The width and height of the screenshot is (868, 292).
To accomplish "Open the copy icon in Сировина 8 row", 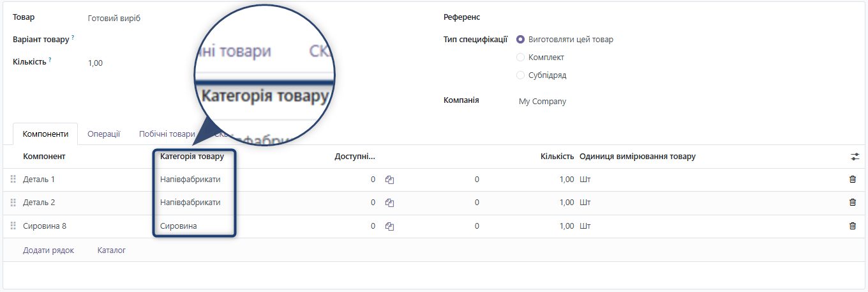I will point(389,226).
